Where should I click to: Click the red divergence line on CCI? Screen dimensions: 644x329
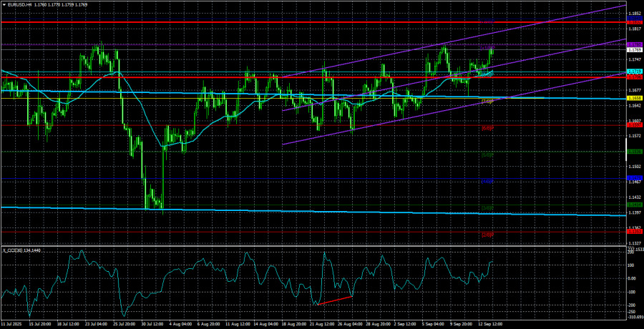[x=335, y=300]
